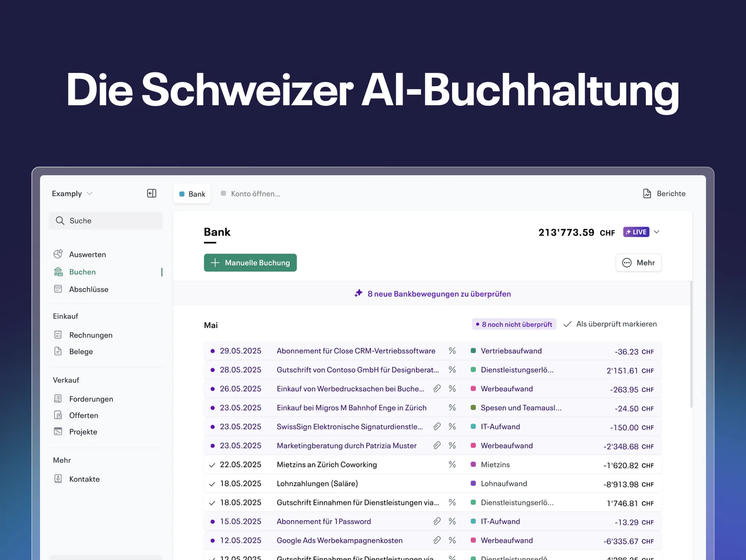Switch to the Bank tab

192,194
